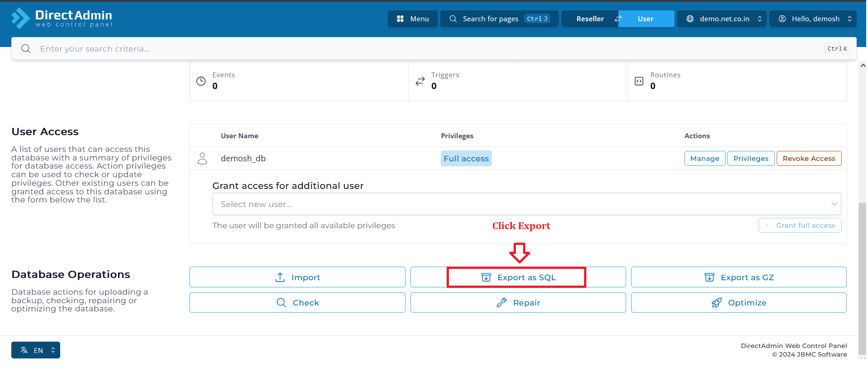
Task: Click the Check database button
Action: (x=297, y=302)
